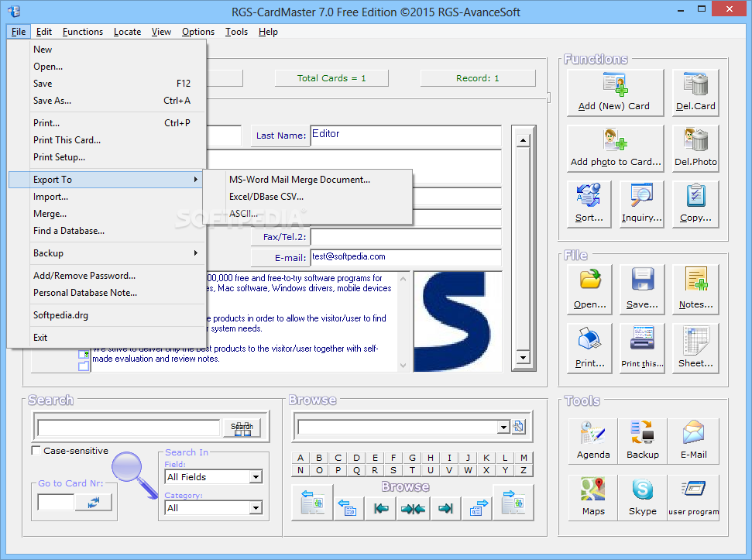Browse cards by letter A
This screenshot has height=560, width=752.
pyautogui.click(x=300, y=458)
